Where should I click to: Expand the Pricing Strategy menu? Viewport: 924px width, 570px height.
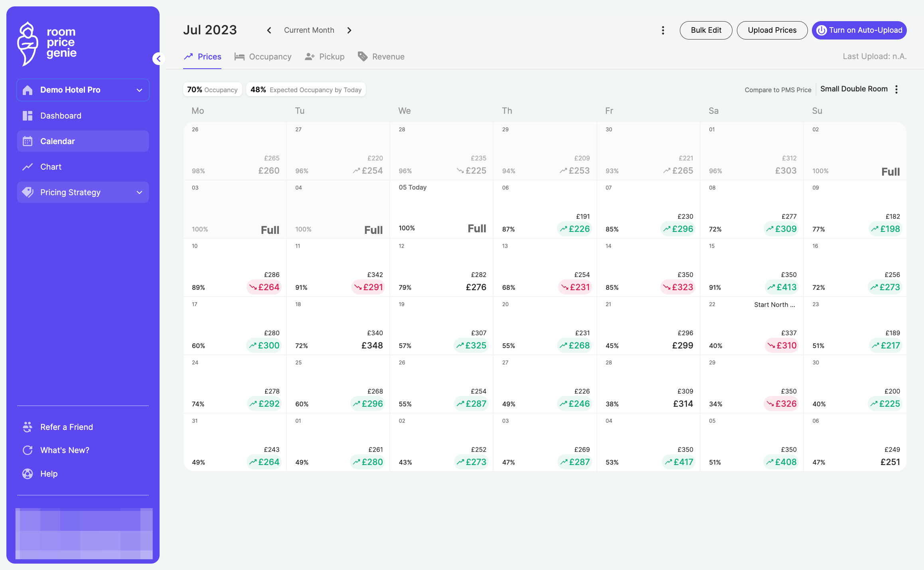coord(83,192)
